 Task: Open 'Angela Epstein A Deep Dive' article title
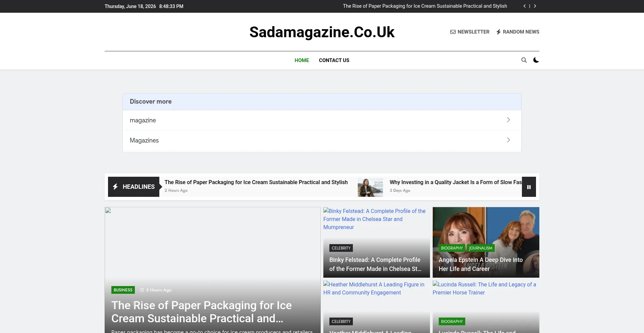(x=481, y=264)
